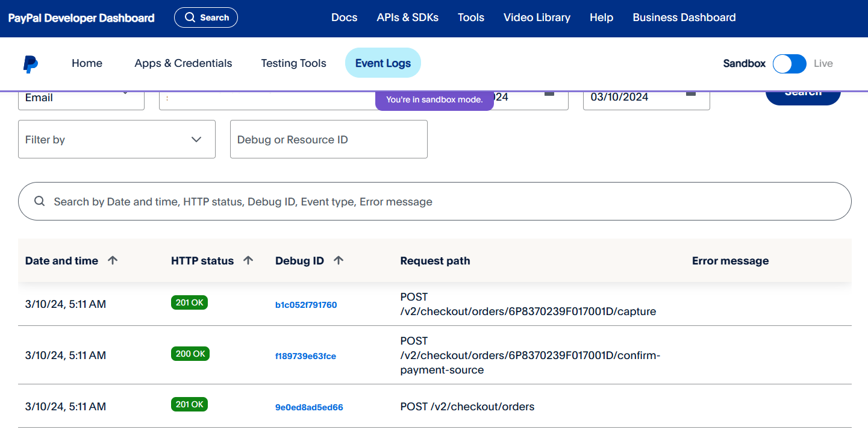The width and height of the screenshot is (868, 438).
Task: Click the Sandbox label beside toggle
Action: (x=745, y=63)
